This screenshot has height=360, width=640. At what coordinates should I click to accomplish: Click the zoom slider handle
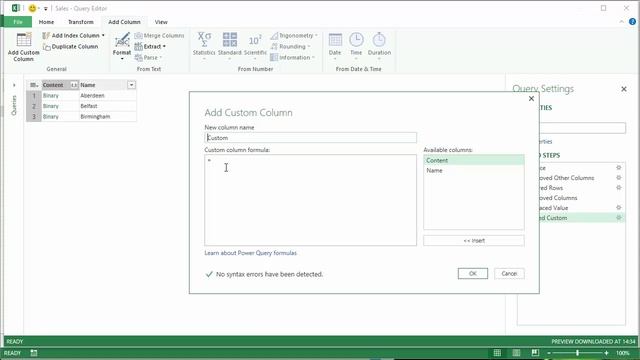577,353
